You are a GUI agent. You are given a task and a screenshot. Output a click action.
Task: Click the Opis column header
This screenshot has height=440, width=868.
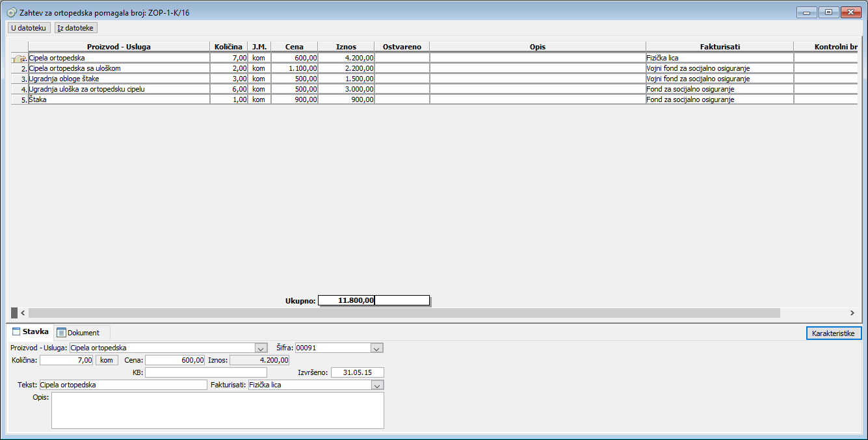[x=537, y=47]
